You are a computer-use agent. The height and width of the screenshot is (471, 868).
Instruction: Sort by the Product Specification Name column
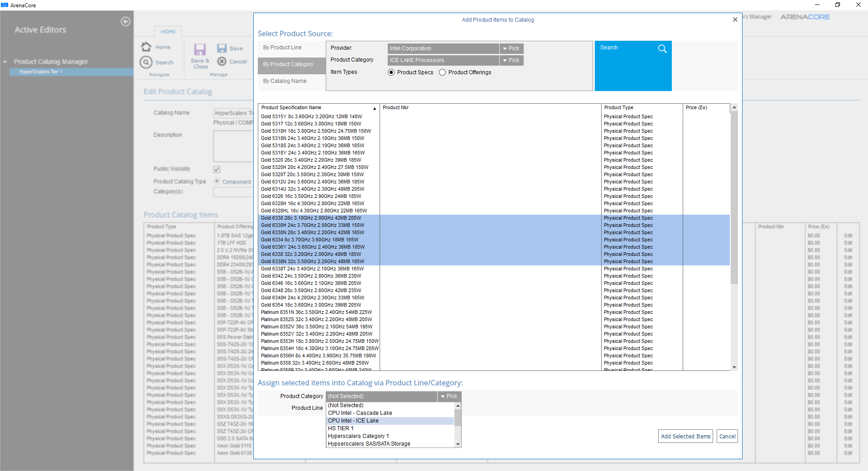(x=318, y=108)
